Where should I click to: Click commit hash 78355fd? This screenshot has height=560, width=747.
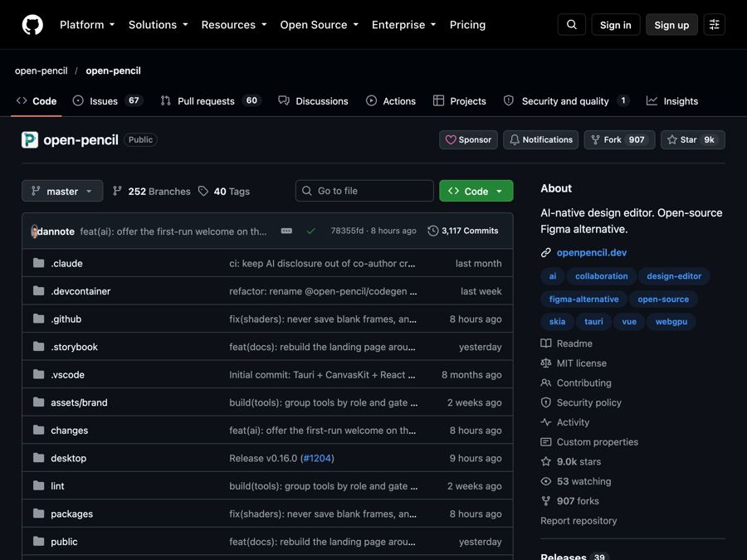[347, 231]
